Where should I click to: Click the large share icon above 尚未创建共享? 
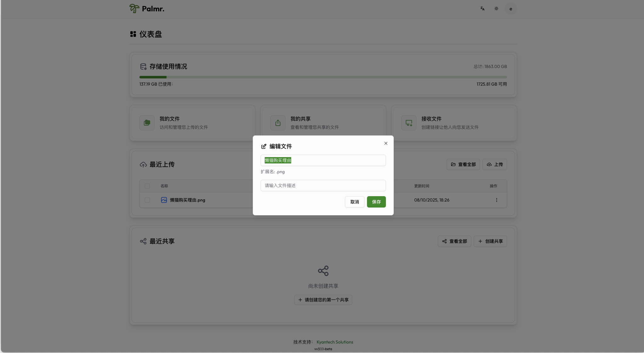[323, 271]
